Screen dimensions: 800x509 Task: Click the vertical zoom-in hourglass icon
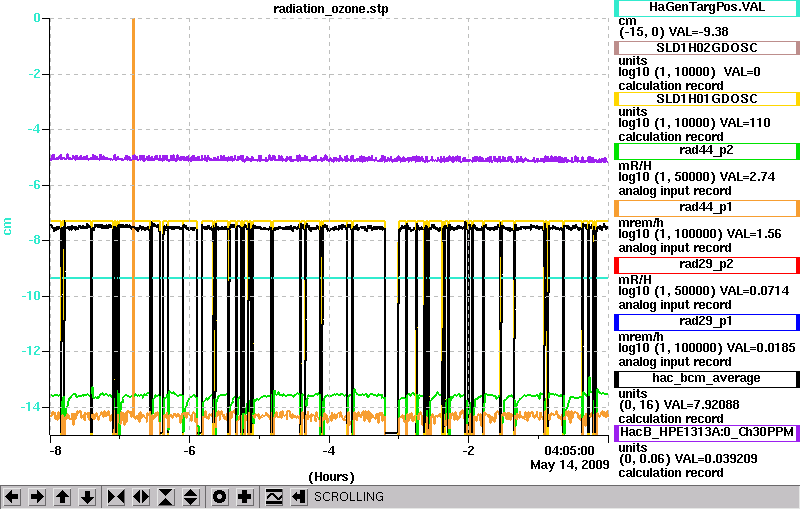tap(166, 496)
